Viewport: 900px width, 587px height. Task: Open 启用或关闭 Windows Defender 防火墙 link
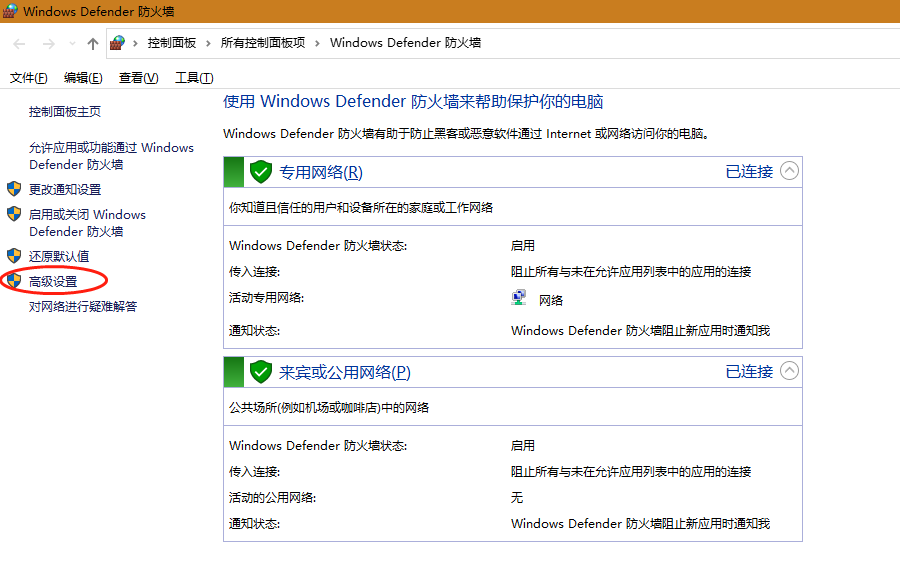87,223
